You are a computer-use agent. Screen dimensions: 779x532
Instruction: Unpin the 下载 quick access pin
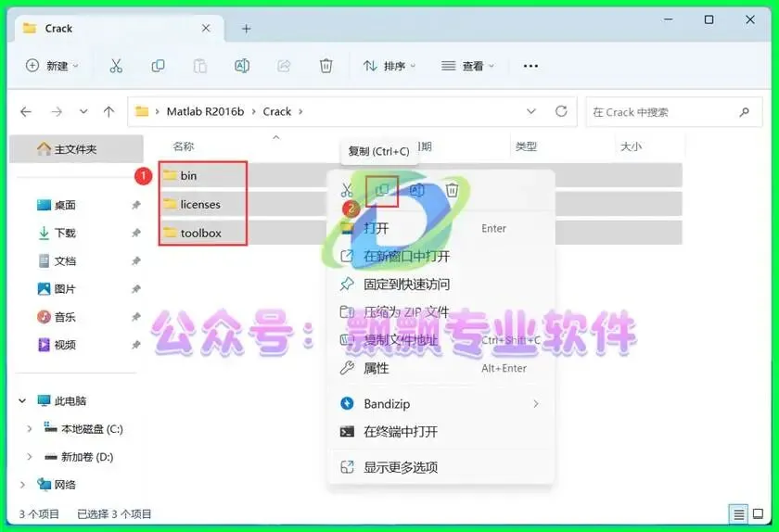pyautogui.click(x=135, y=233)
